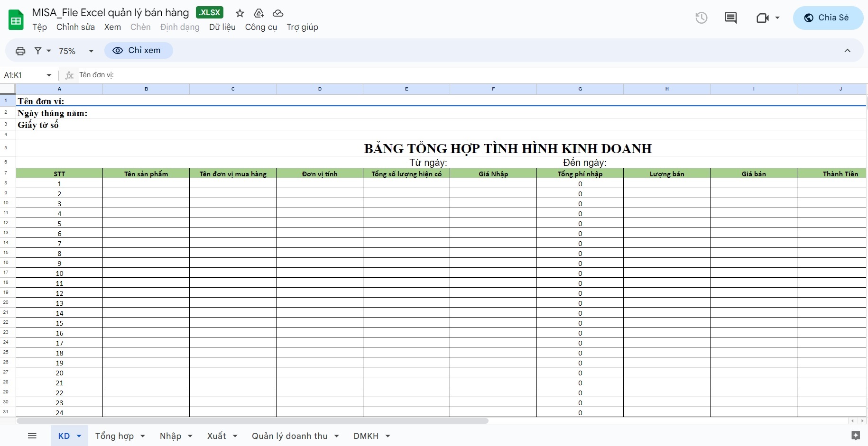Open the version history clock icon
Image resolution: width=868 pixels, height=446 pixels.
(x=701, y=18)
